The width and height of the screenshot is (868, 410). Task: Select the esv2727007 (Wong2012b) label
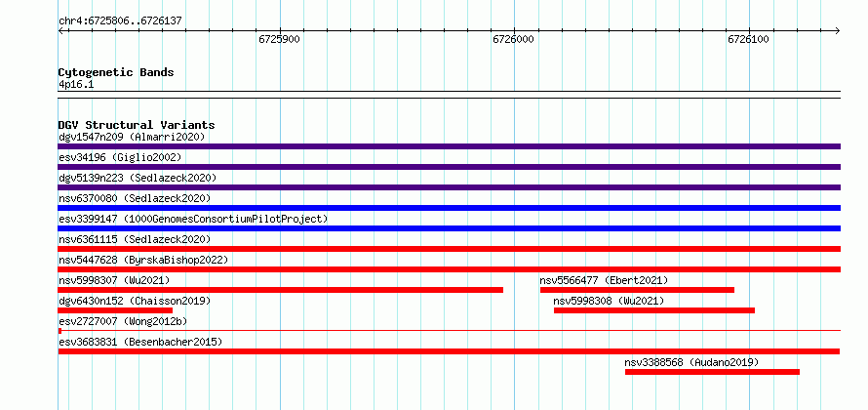123,321
